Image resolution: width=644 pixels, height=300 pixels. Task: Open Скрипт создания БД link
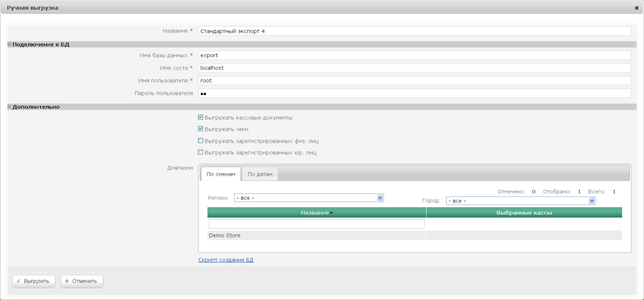coord(225,260)
